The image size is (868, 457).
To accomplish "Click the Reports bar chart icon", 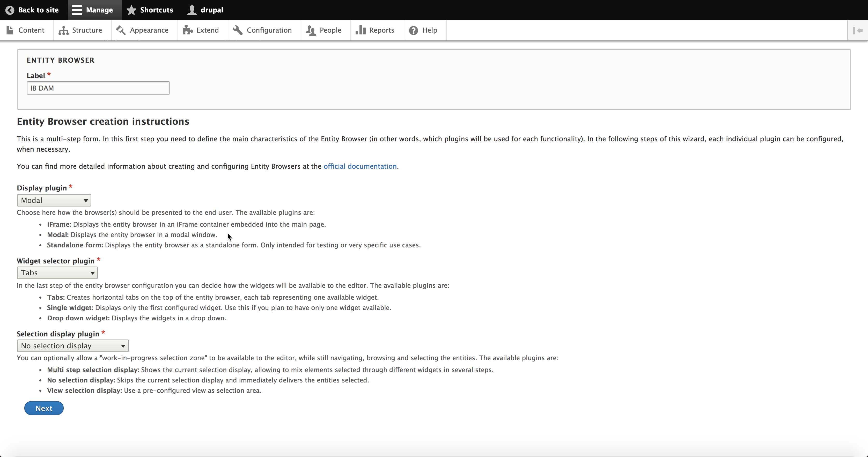I will tap(361, 30).
